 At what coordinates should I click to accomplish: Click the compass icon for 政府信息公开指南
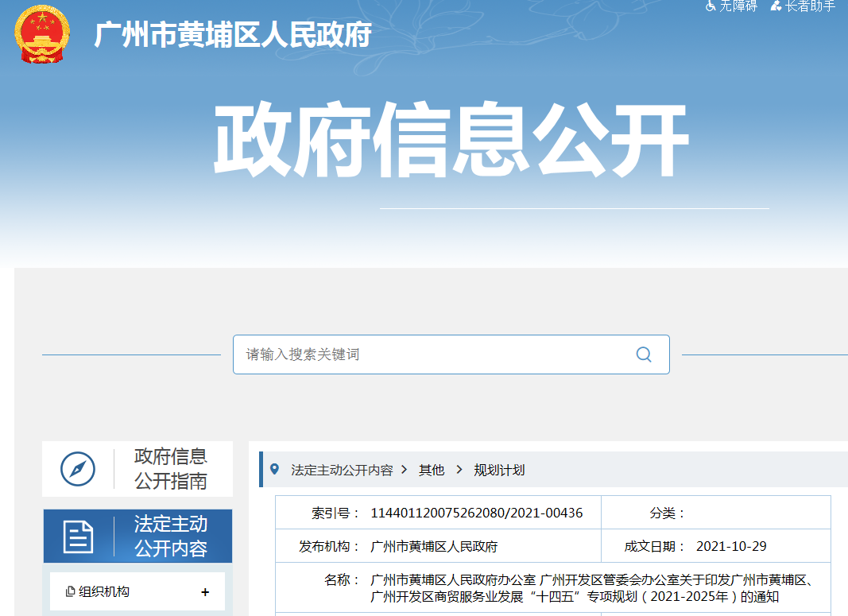[78, 469]
